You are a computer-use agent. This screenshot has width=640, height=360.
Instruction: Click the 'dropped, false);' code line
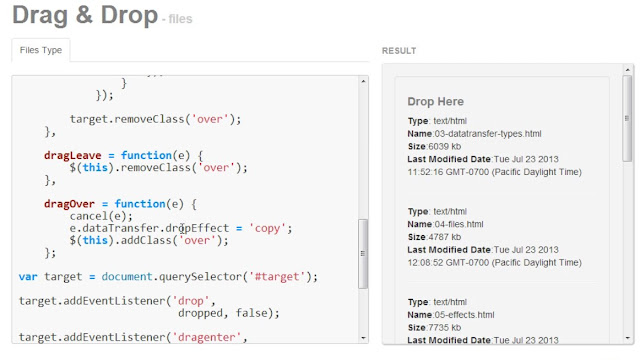[x=229, y=313]
